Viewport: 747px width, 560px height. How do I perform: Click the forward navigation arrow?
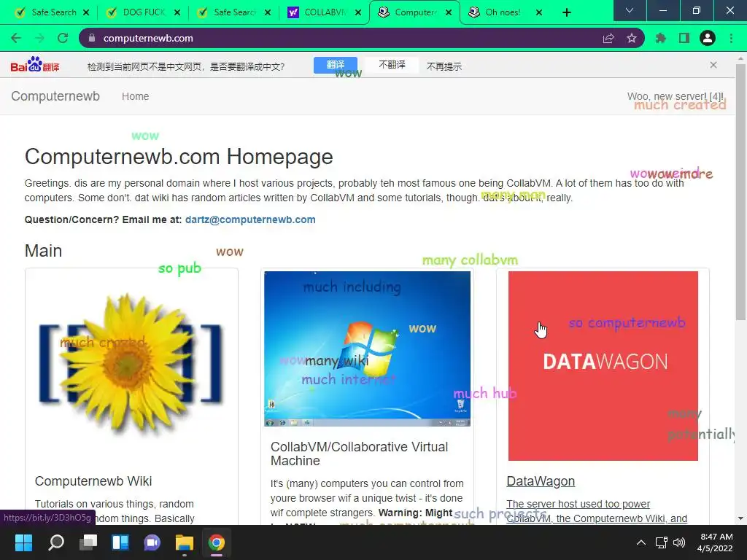39,38
